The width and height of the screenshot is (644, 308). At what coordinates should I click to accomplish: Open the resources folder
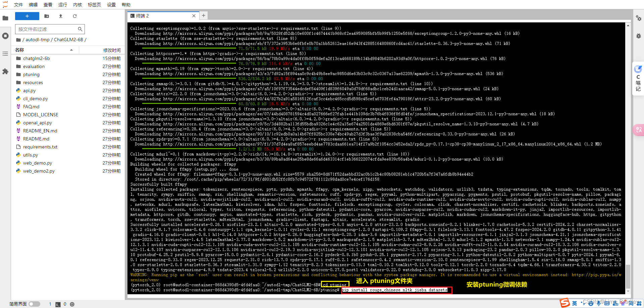pos(68,82)
